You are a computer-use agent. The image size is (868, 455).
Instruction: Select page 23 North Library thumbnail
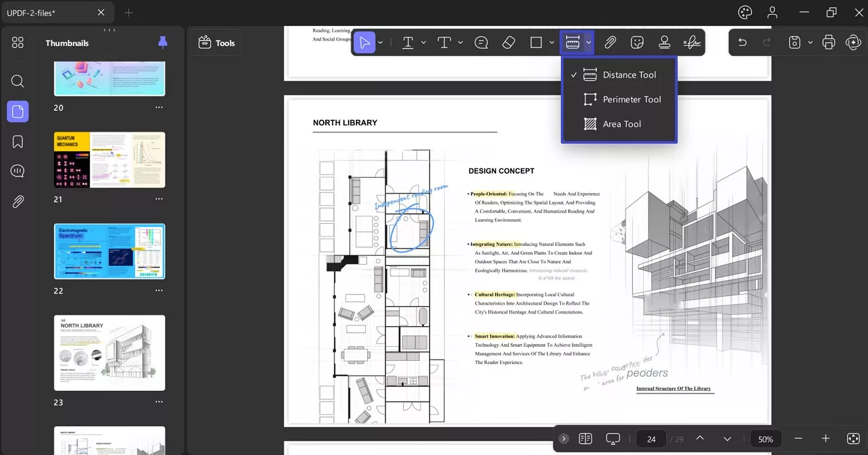tap(110, 353)
